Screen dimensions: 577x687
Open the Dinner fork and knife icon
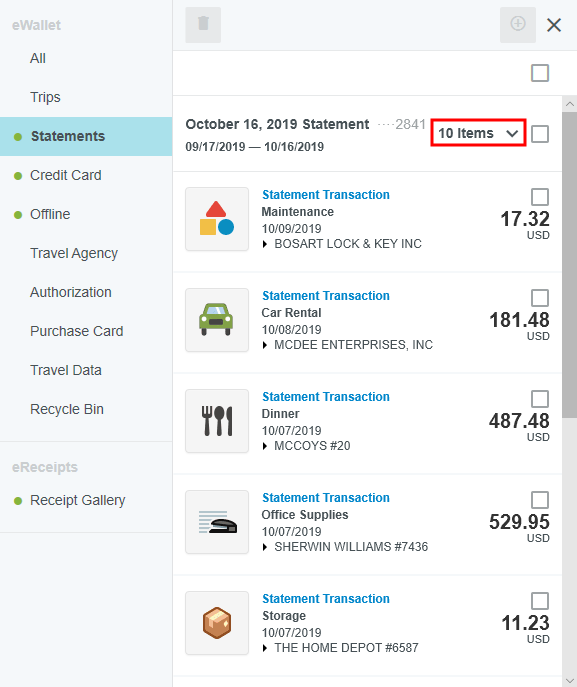[x=217, y=421]
